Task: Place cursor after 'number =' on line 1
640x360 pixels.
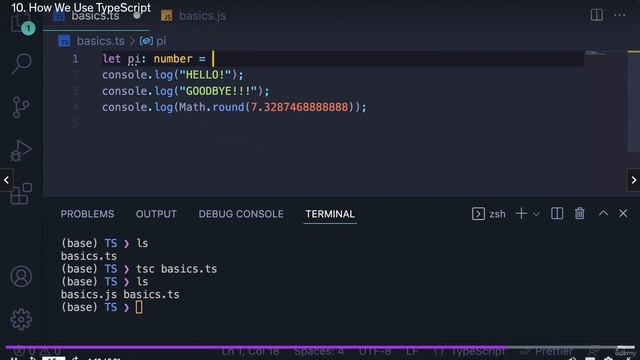Action: coord(213,59)
